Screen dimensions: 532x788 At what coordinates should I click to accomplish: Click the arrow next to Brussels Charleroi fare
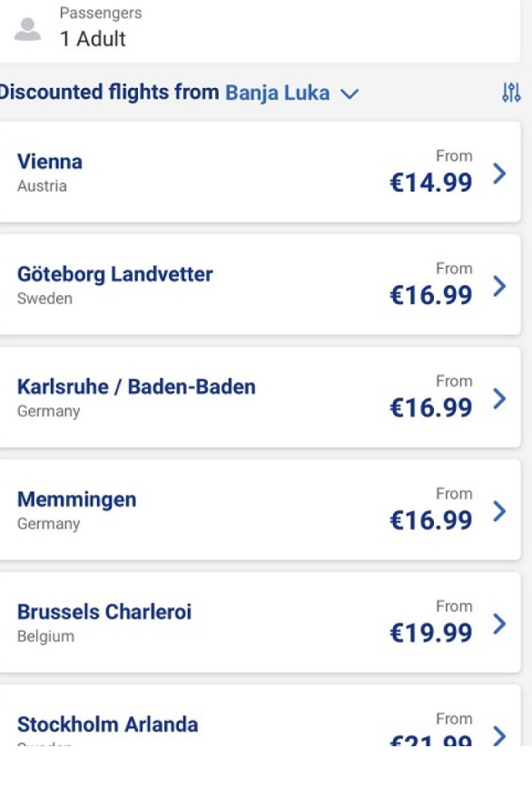click(498, 625)
